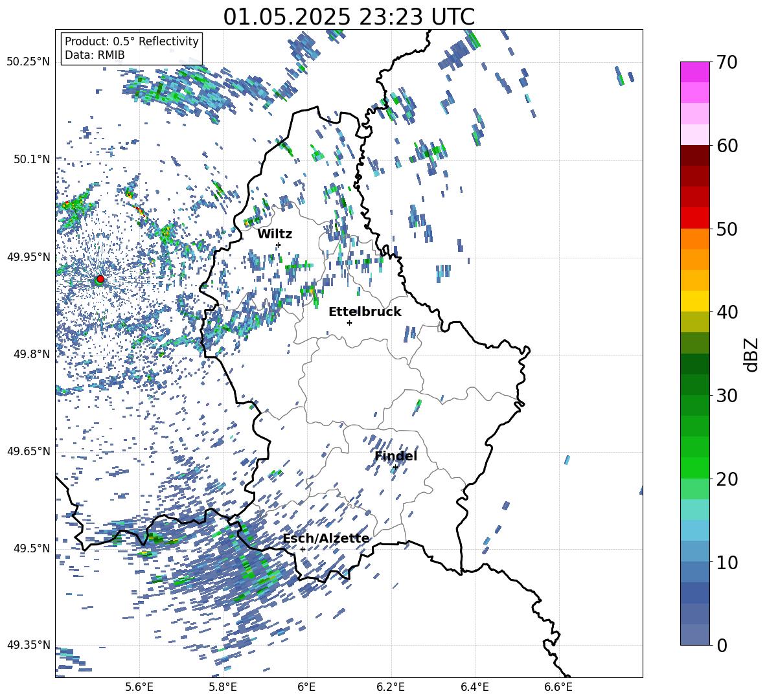
Task: Click the Ettelbruck city label
Action: (x=365, y=312)
